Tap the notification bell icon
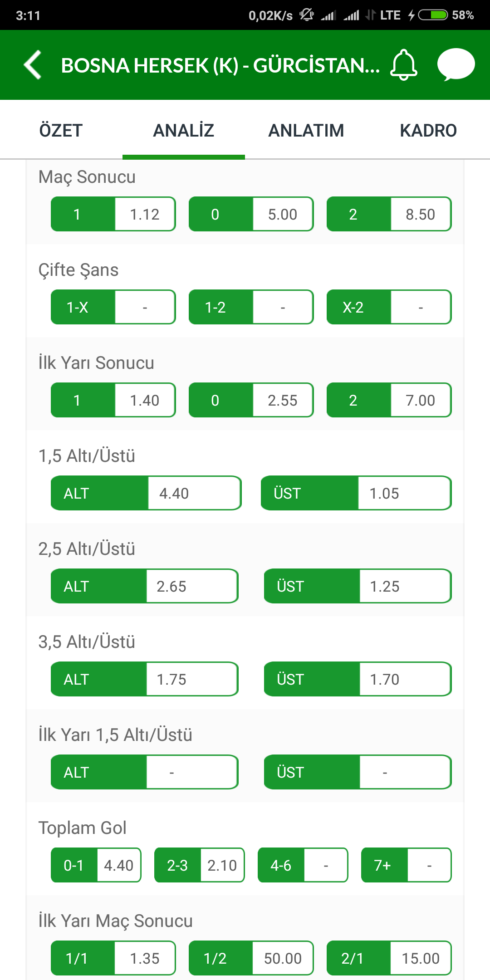490x980 pixels. [403, 65]
